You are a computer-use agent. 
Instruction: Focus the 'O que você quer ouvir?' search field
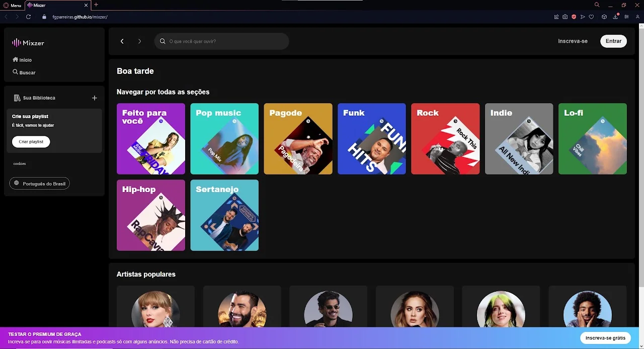222,41
